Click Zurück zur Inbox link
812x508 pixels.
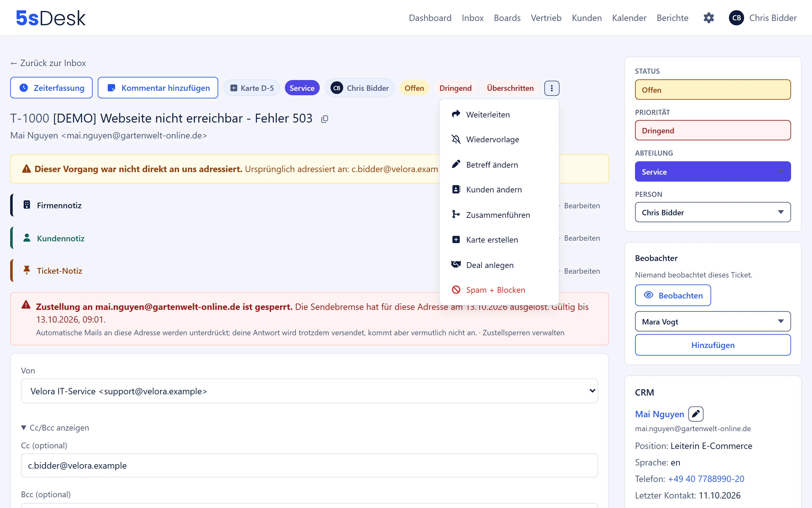(x=48, y=63)
